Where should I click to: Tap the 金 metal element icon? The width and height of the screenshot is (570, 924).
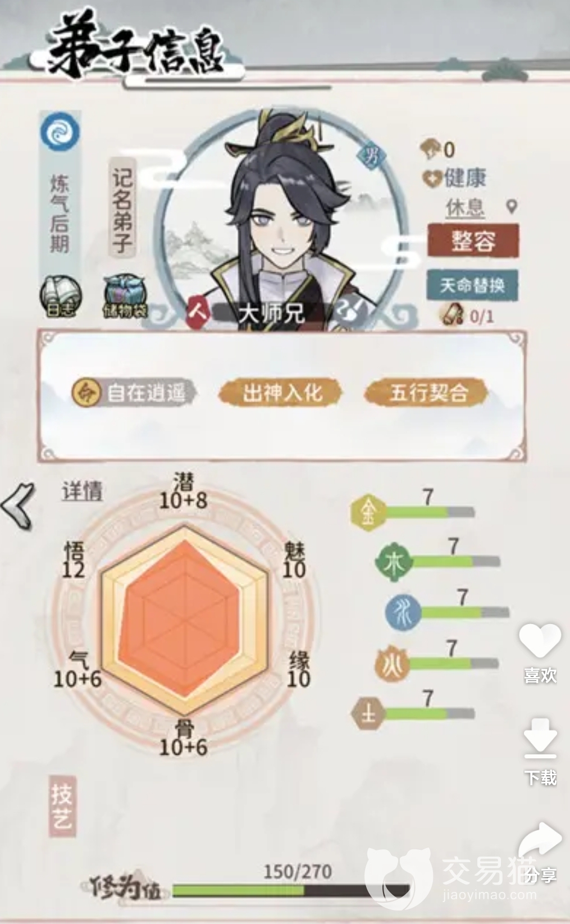pos(368,512)
